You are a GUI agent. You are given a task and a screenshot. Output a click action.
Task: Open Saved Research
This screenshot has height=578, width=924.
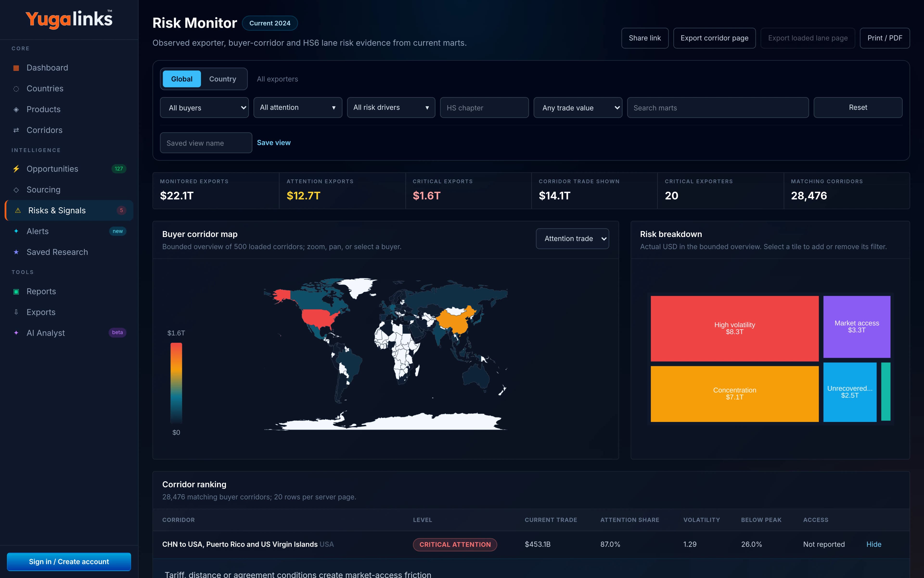pos(69,252)
